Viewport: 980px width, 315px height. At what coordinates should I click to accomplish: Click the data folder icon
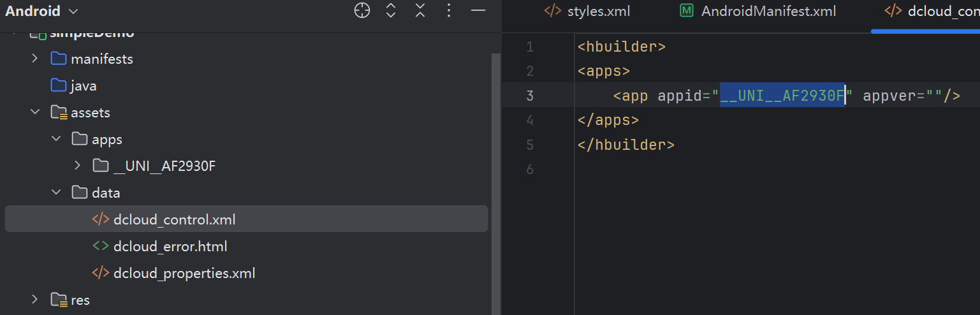coord(80,193)
